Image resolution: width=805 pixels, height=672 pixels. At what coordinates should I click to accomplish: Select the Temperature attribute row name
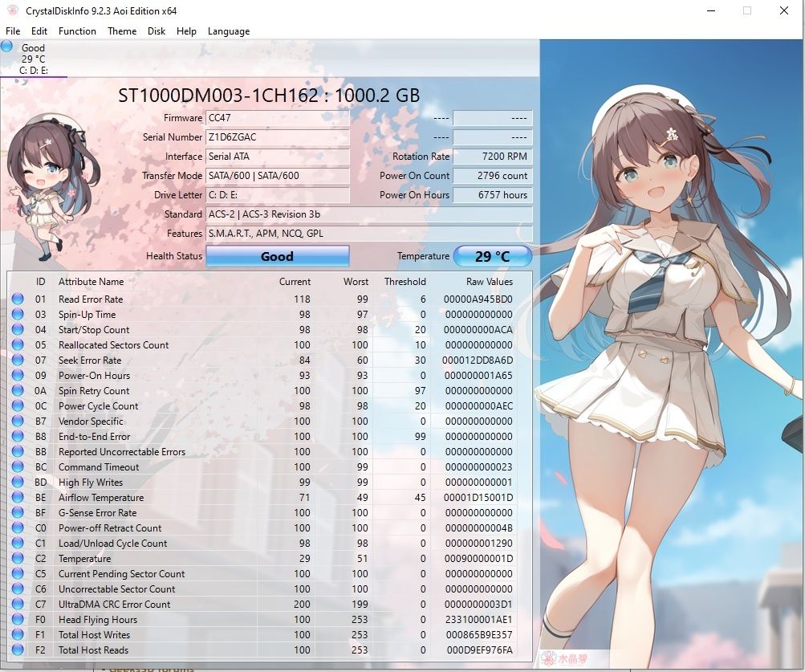(x=85, y=559)
